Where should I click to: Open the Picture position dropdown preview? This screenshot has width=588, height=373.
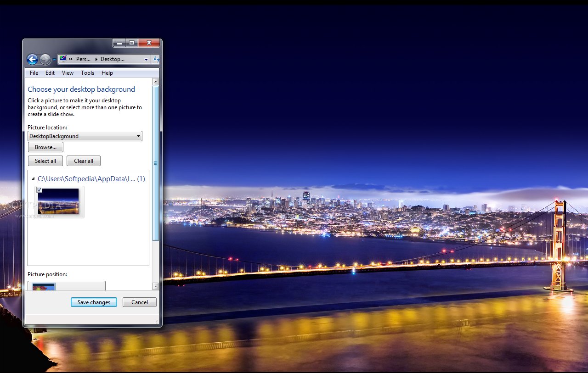pos(67,286)
